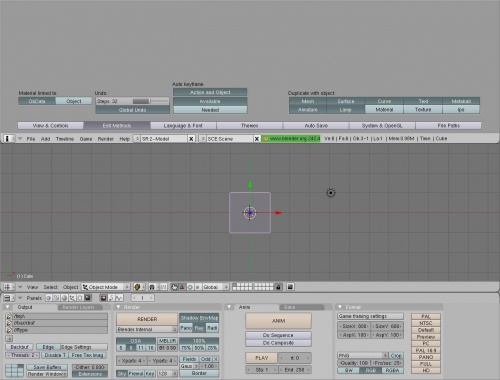The height and width of the screenshot is (380, 500).
Task: Switch to the Object context icon
Action: [72, 298]
